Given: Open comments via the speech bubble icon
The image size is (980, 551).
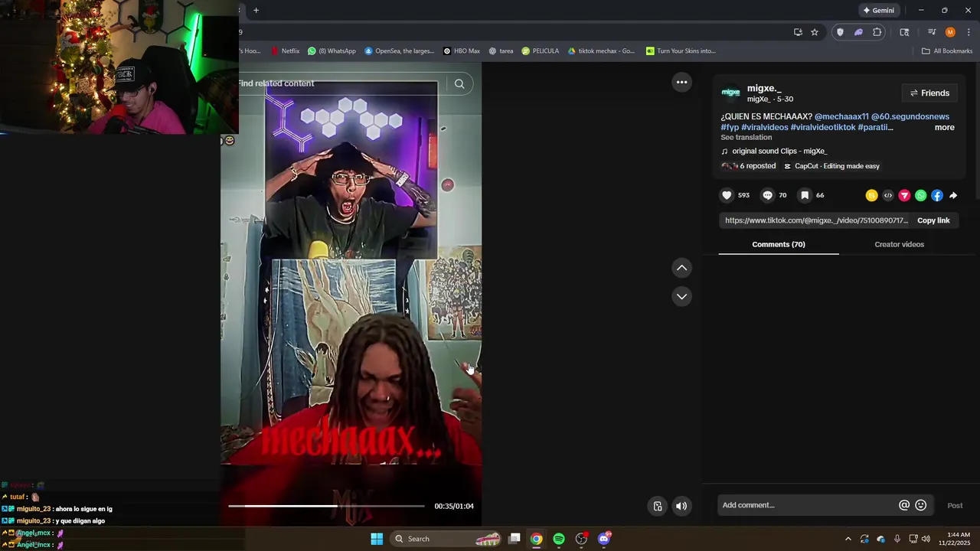Looking at the screenshot, I should pos(767,195).
